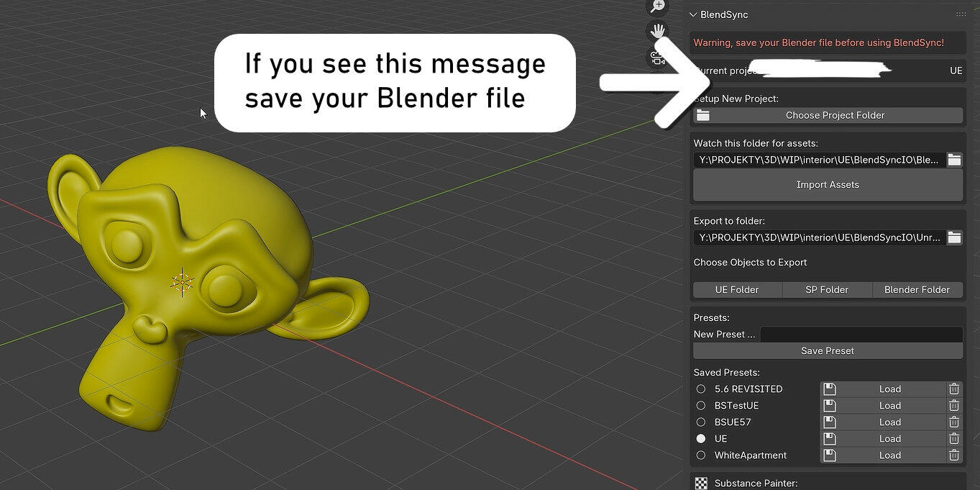Switch to the SP Folder tab
Viewport: 980px width, 490px height.
pyautogui.click(x=827, y=290)
